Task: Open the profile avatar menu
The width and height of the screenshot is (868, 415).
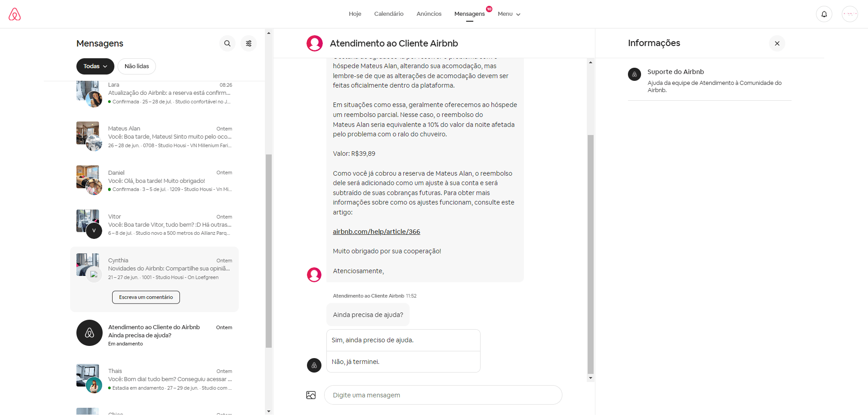Action: coord(850,14)
